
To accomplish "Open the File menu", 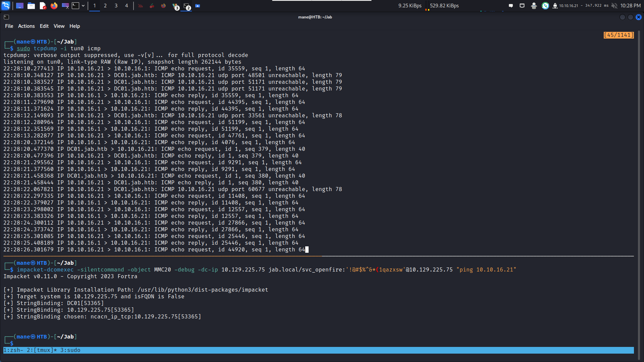I will coord(9,26).
